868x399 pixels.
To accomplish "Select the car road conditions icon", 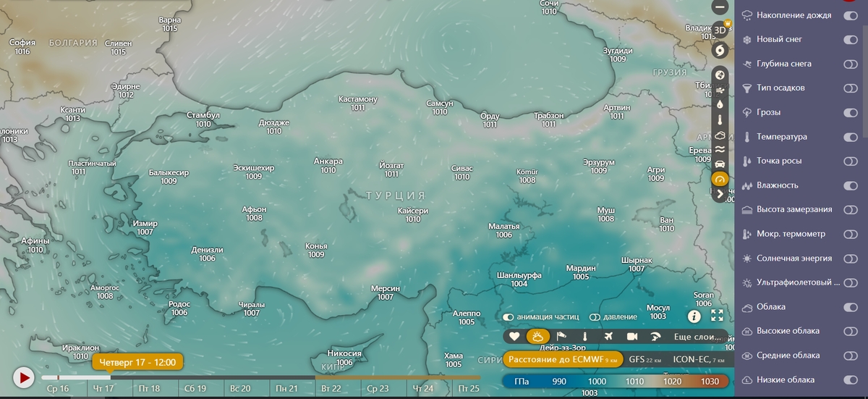I will coord(720,164).
